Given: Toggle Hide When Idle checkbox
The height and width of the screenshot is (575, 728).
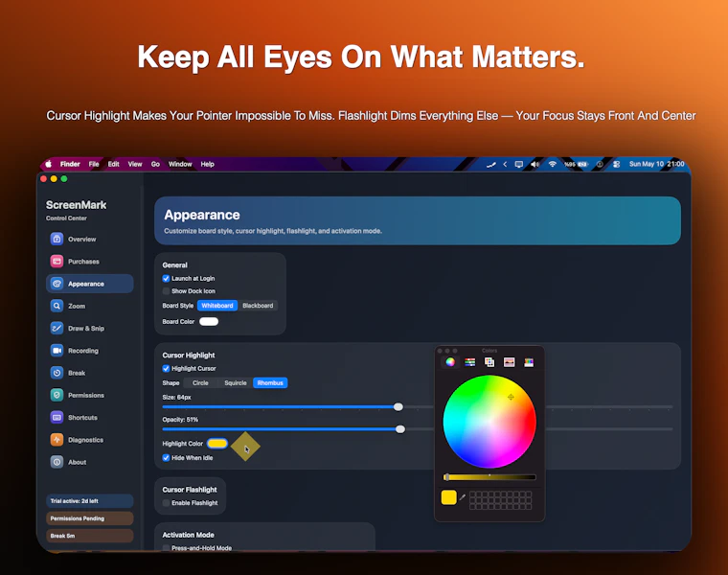Looking at the screenshot, I should (x=166, y=457).
